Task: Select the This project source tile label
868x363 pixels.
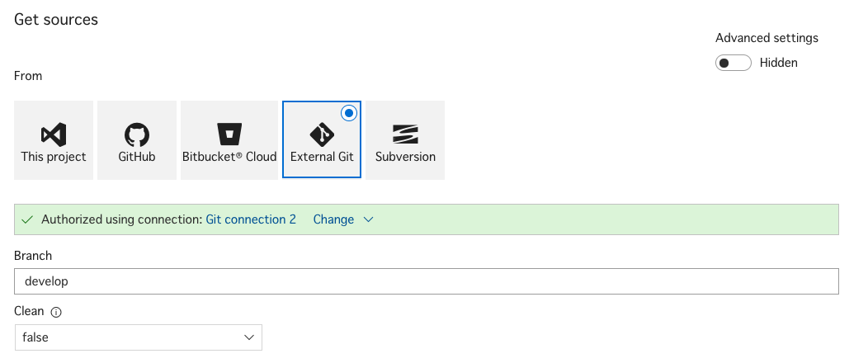Action: click(x=54, y=157)
